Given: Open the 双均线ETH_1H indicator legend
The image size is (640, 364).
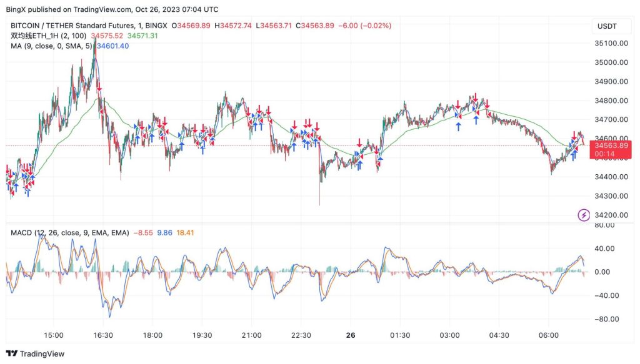Looking at the screenshot, I should tap(49, 36).
